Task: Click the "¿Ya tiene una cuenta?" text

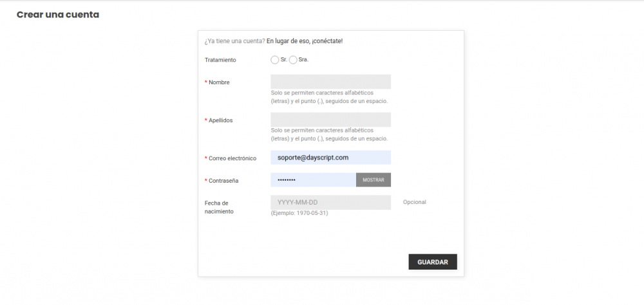Action: [x=234, y=41]
